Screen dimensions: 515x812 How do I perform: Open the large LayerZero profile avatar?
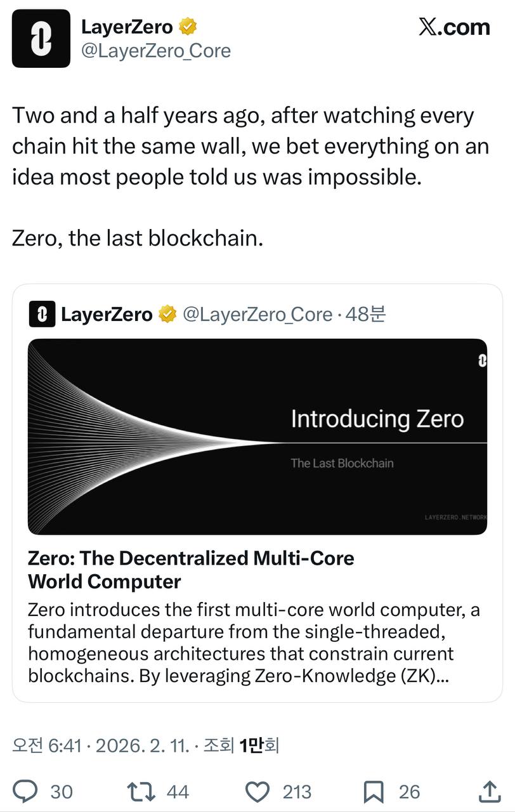coord(41,39)
